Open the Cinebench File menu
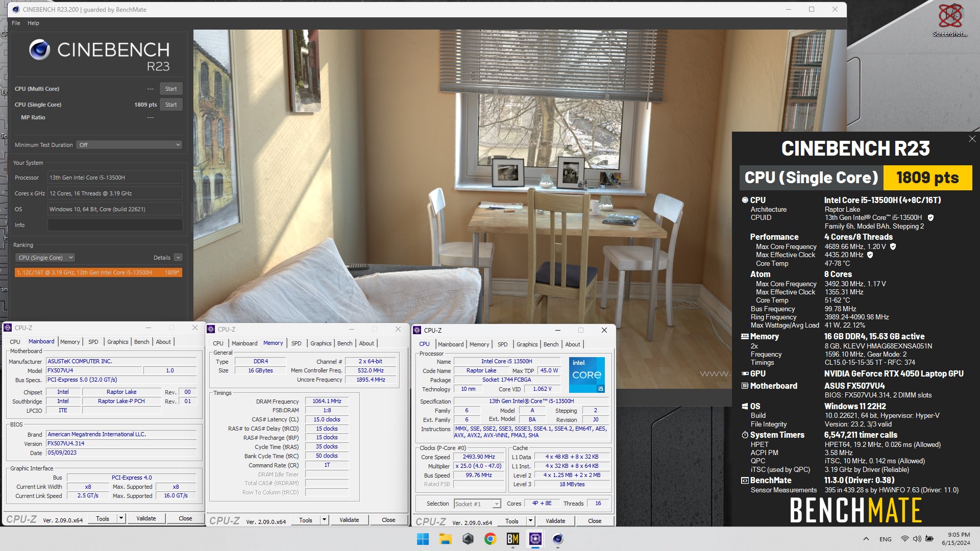The height and width of the screenshot is (551, 980). [16, 23]
